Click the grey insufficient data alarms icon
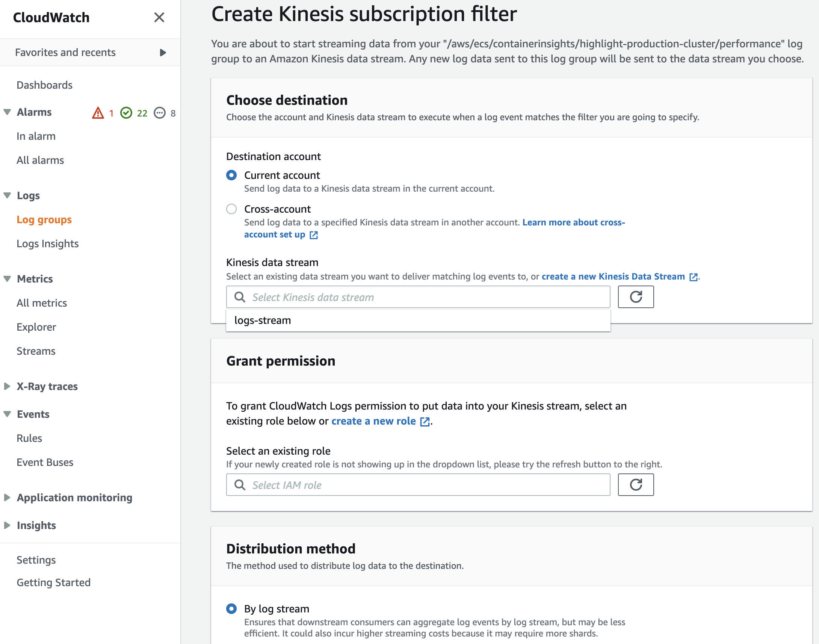The width and height of the screenshot is (819, 644). 160,113
